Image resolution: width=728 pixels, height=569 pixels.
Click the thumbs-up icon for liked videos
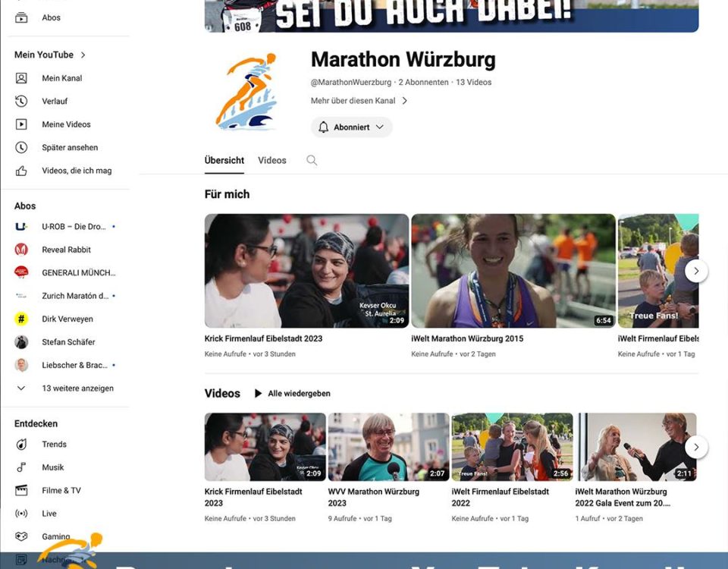tap(21, 171)
